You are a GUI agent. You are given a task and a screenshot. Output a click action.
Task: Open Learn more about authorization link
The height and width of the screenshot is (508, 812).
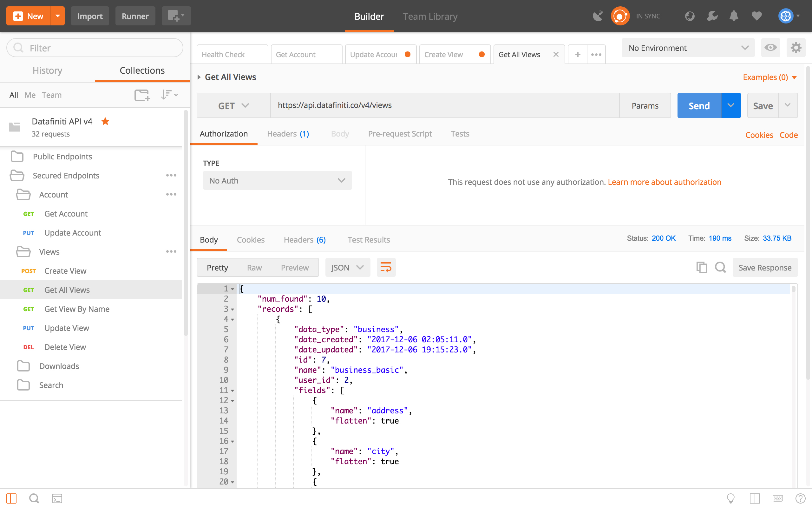coord(665,182)
